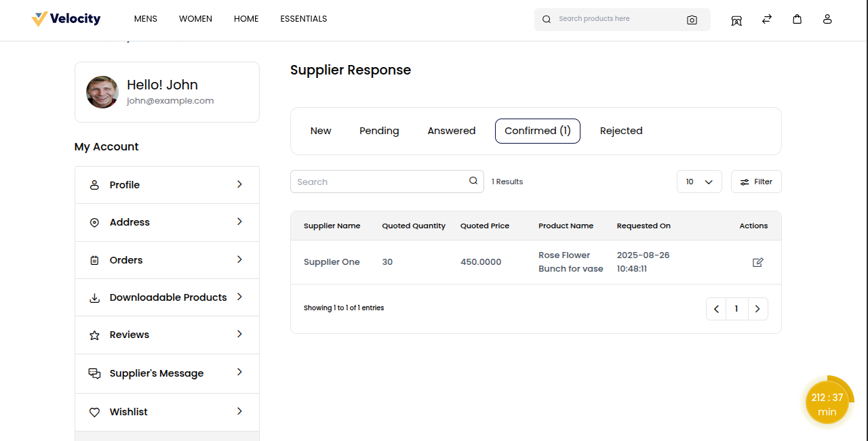Click the supplier response search field
The width and height of the screenshot is (868, 441).
(380, 182)
